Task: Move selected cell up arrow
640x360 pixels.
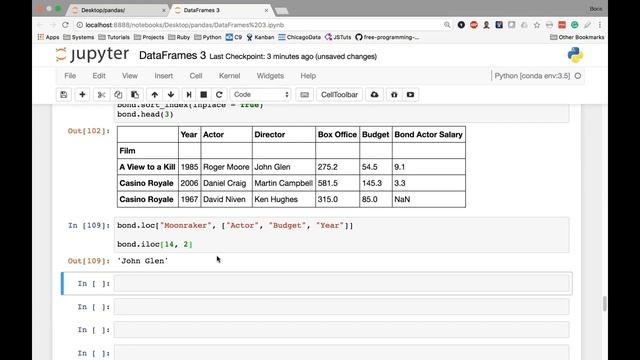Action: [x=154, y=95]
